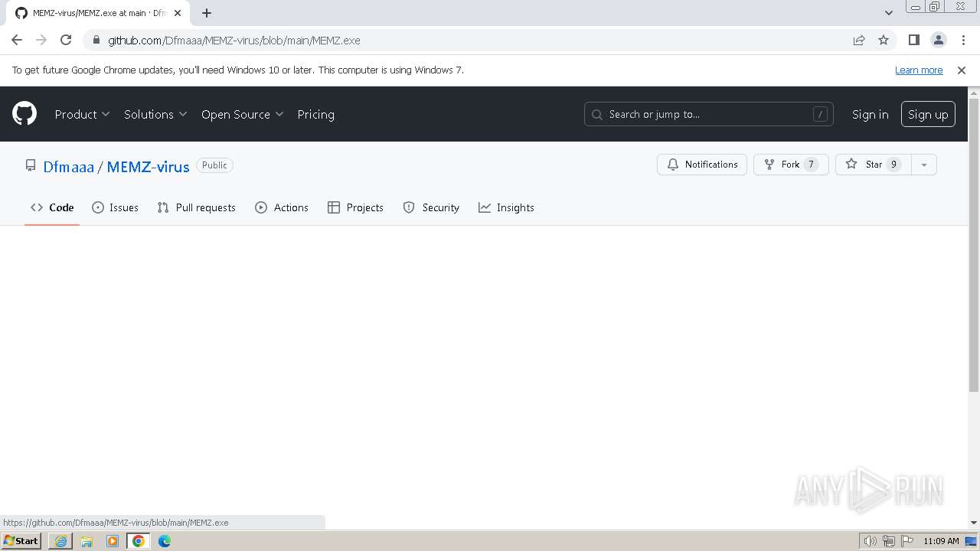Screen dimensions: 980x551
Task: Open Chrome three-dot menu
Action: point(962,40)
